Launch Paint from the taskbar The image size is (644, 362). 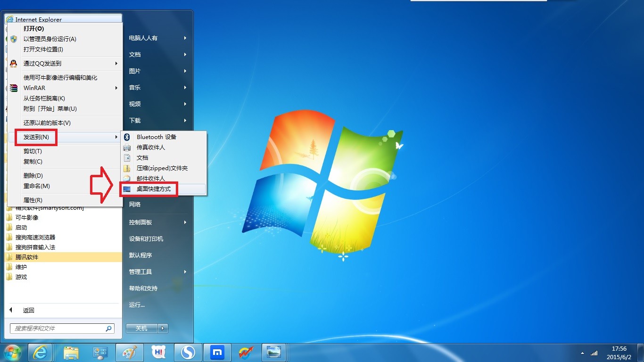click(x=129, y=352)
